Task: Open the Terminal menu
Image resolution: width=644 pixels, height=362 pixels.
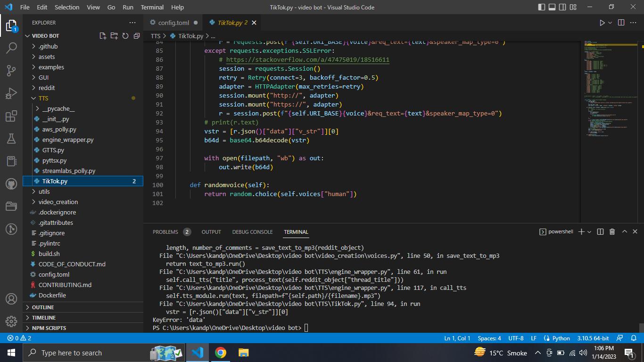Action: pyautogui.click(x=152, y=7)
